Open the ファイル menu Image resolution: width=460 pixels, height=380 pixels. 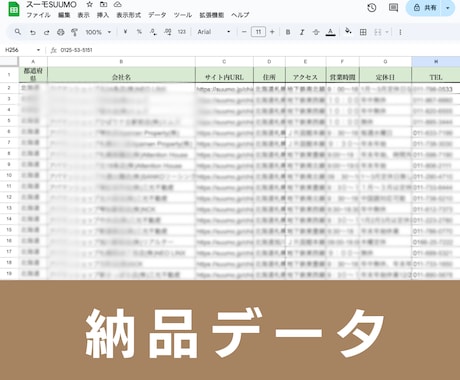click(x=38, y=15)
